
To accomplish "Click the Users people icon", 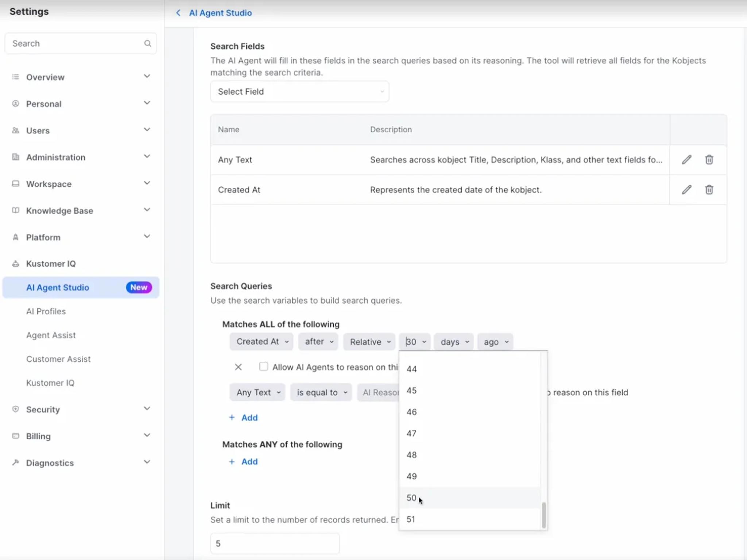I will point(15,131).
